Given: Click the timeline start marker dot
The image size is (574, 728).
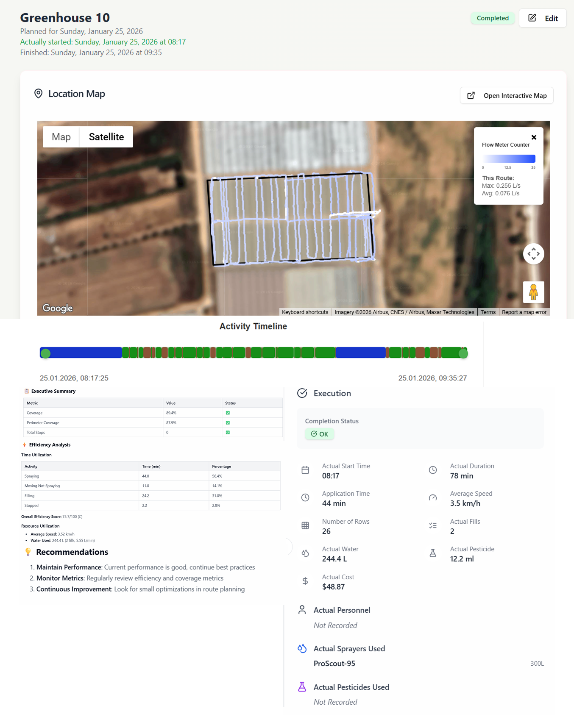Looking at the screenshot, I should 46,353.
